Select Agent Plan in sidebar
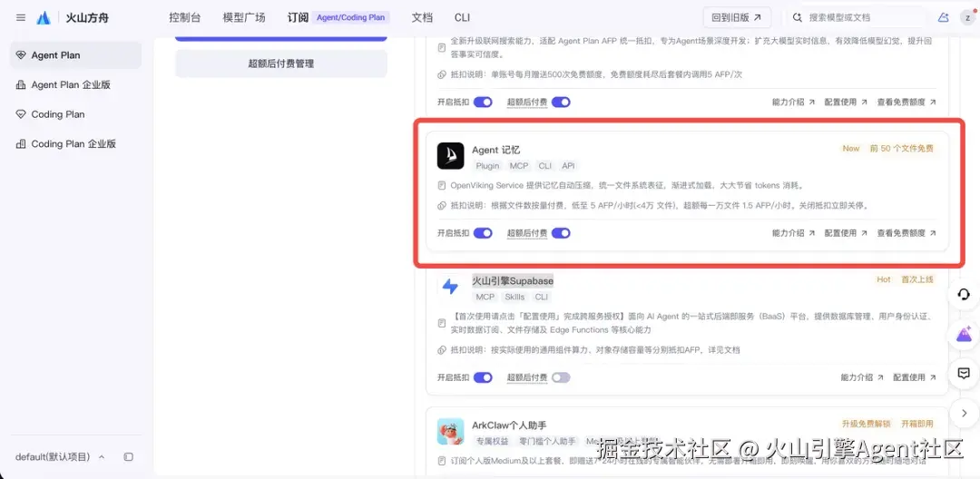Viewport: 980px width, 479px height. pos(75,55)
